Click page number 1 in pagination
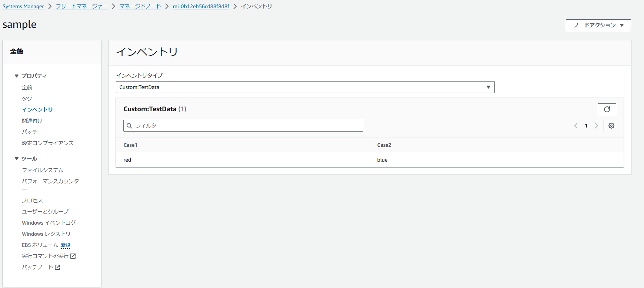 pyautogui.click(x=586, y=126)
